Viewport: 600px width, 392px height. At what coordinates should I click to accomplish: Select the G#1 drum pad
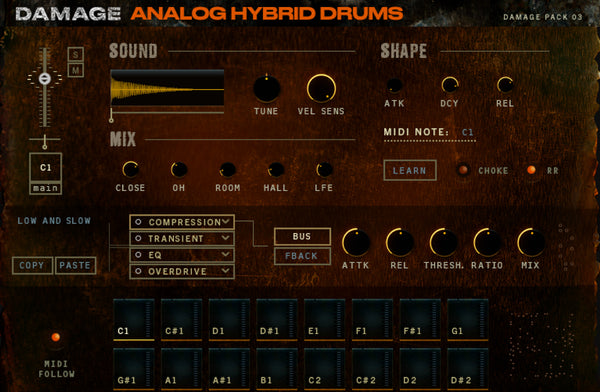pos(134,369)
